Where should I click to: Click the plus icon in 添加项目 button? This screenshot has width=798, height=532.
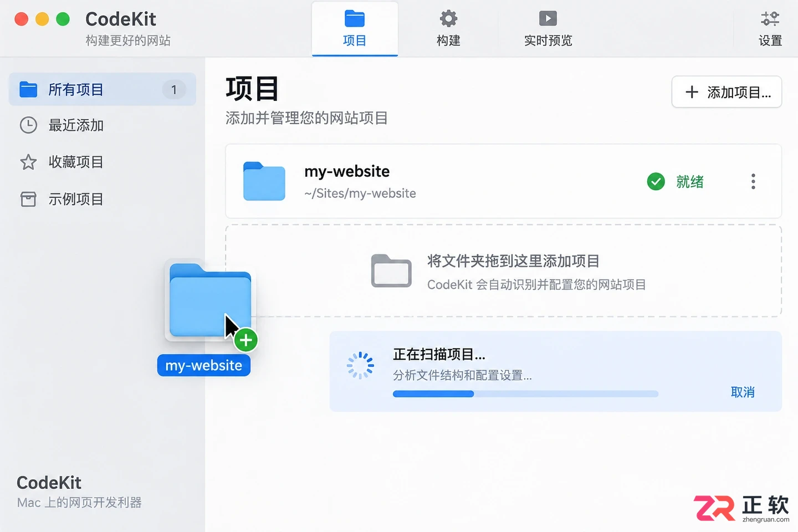click(692, 92)
